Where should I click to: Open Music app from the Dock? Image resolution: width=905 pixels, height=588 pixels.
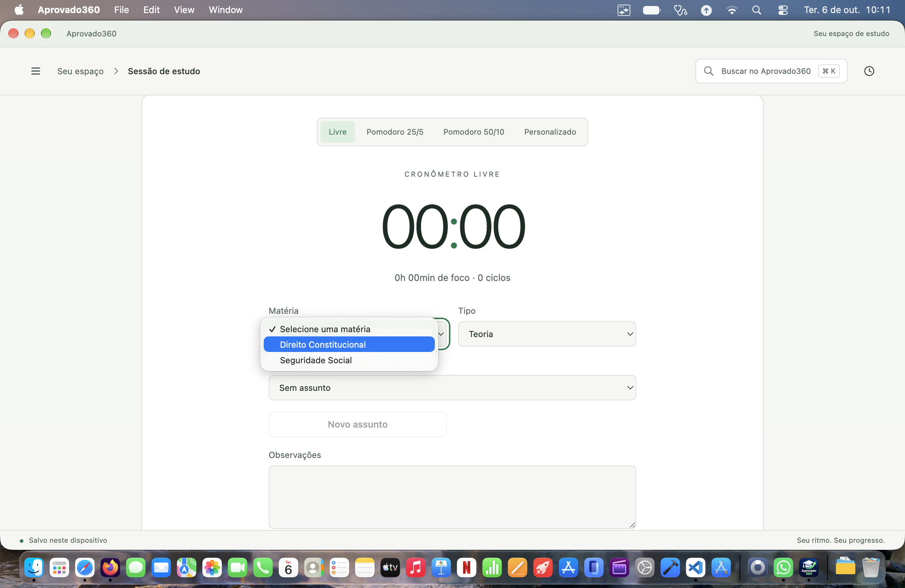point(416,568)
